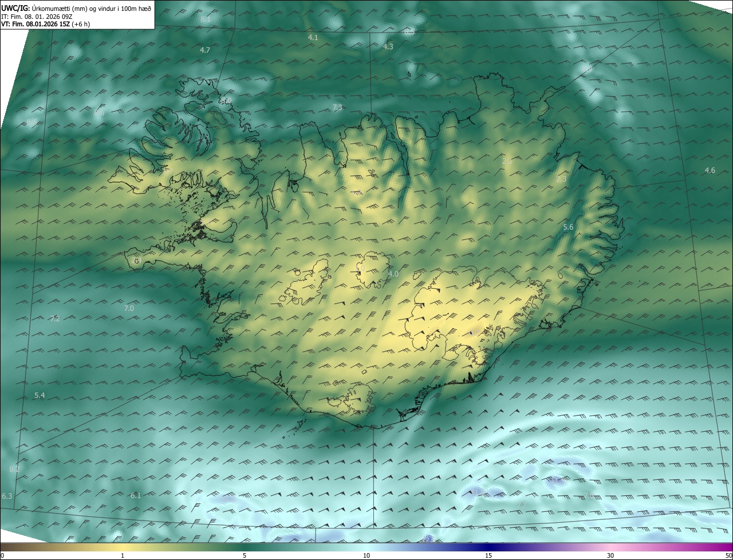Select the color scale tick label 10
733x560 pixels.
tap(366, 555)
